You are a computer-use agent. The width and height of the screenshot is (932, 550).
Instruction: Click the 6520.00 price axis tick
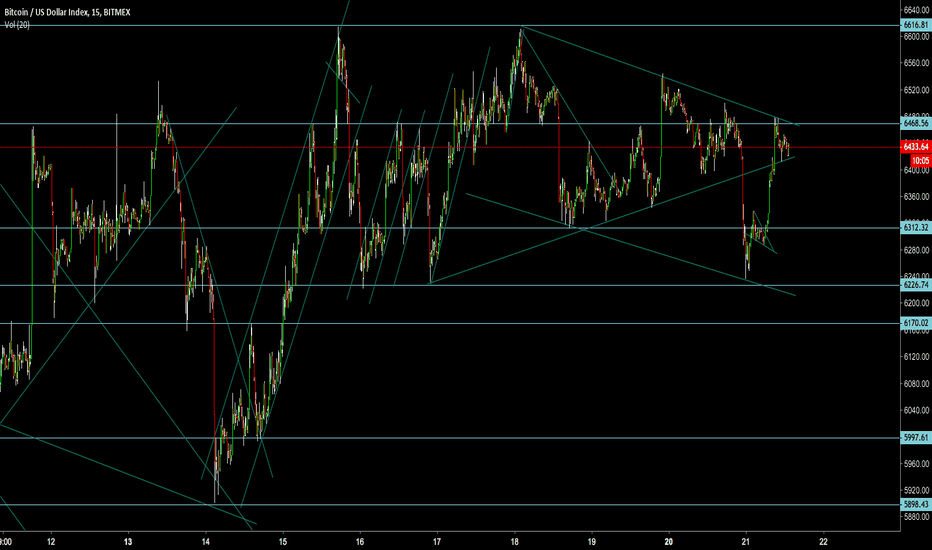pos(916,90)
